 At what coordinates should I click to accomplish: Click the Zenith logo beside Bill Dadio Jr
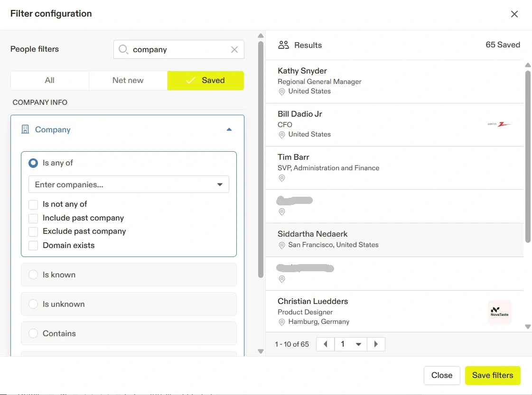[499, 124]
